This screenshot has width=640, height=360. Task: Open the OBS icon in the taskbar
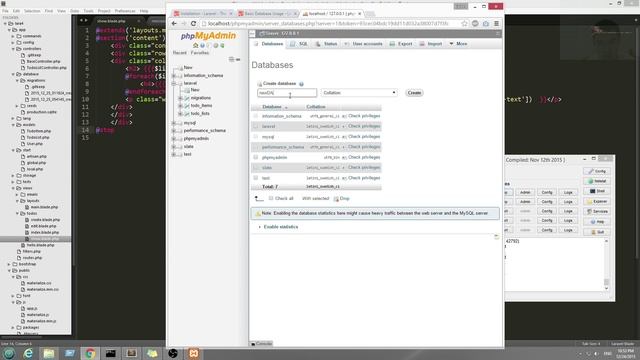pyautogui.click(x=173, y=353)
